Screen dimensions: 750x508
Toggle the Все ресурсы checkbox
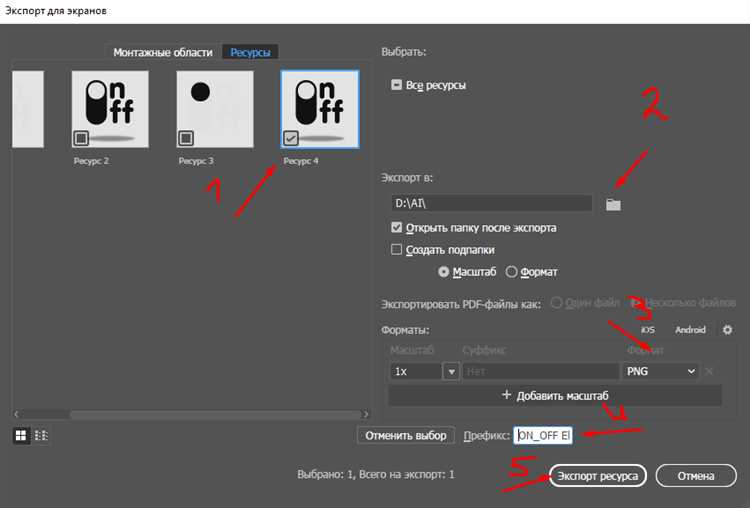(396, 85)
